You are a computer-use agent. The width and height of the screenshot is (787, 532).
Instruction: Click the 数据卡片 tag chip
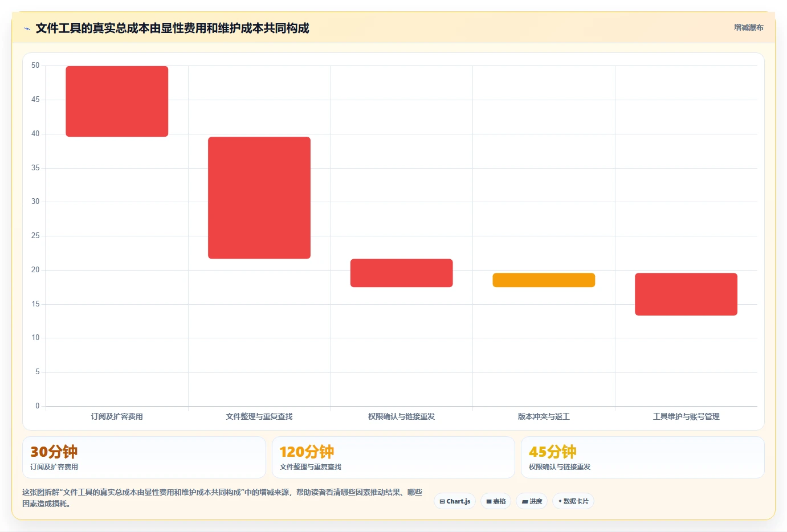[573, 501]
